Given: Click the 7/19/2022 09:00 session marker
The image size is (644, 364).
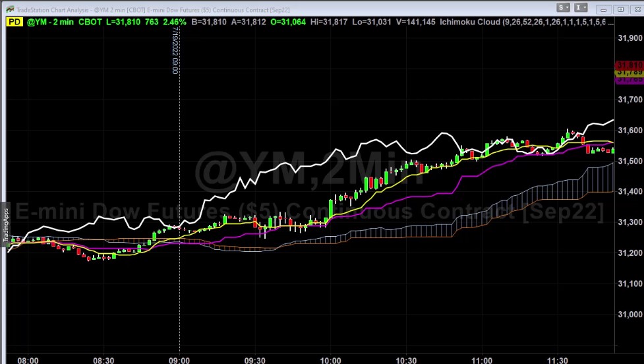Looking at the screenshot, I should point(175,51).
